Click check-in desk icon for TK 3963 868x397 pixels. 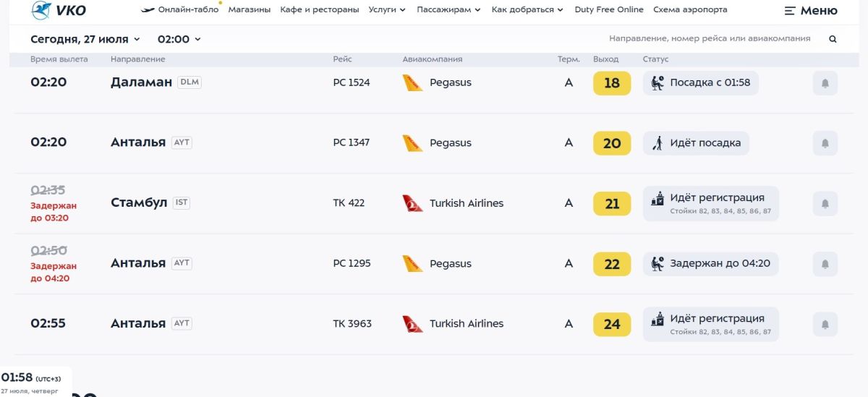(x=658, y=319)
